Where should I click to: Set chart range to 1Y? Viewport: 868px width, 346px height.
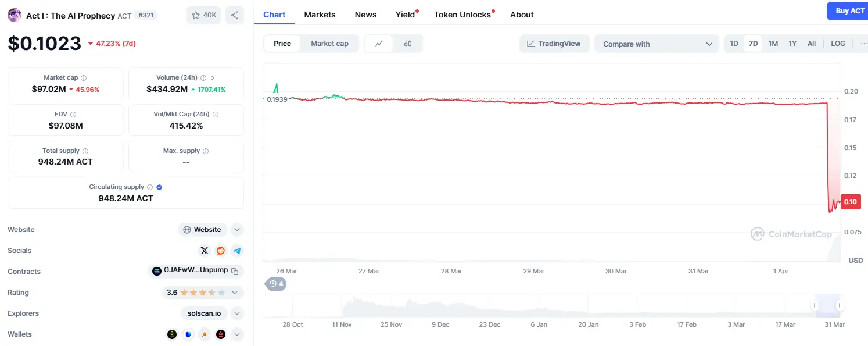click(x=792, y=44)
